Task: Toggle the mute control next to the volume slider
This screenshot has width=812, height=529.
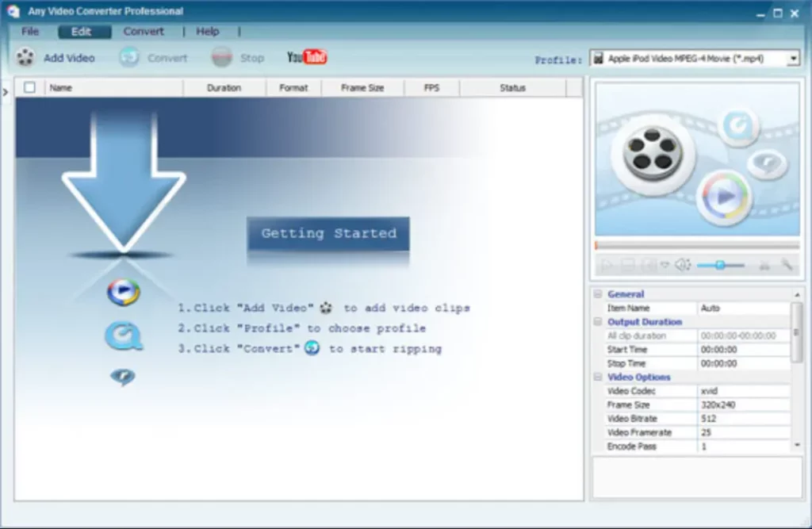Action: [665, 264]
